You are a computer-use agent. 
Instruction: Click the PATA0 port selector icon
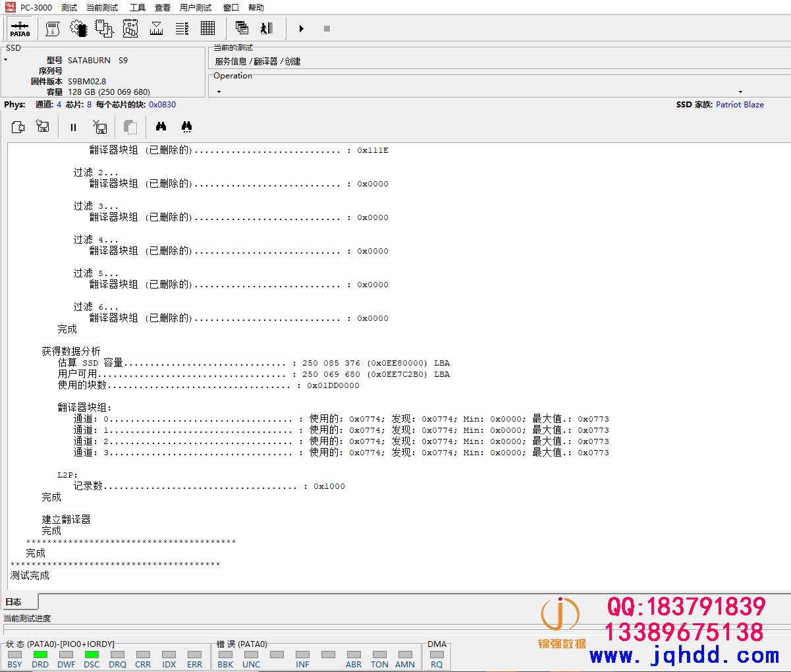pos(20,28)
